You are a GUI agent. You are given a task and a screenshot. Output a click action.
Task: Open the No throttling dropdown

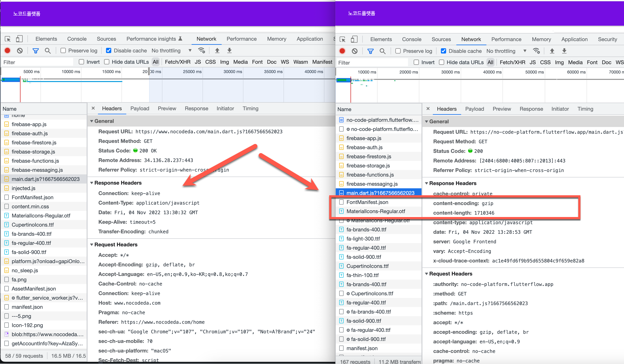[x=171, y=50]
